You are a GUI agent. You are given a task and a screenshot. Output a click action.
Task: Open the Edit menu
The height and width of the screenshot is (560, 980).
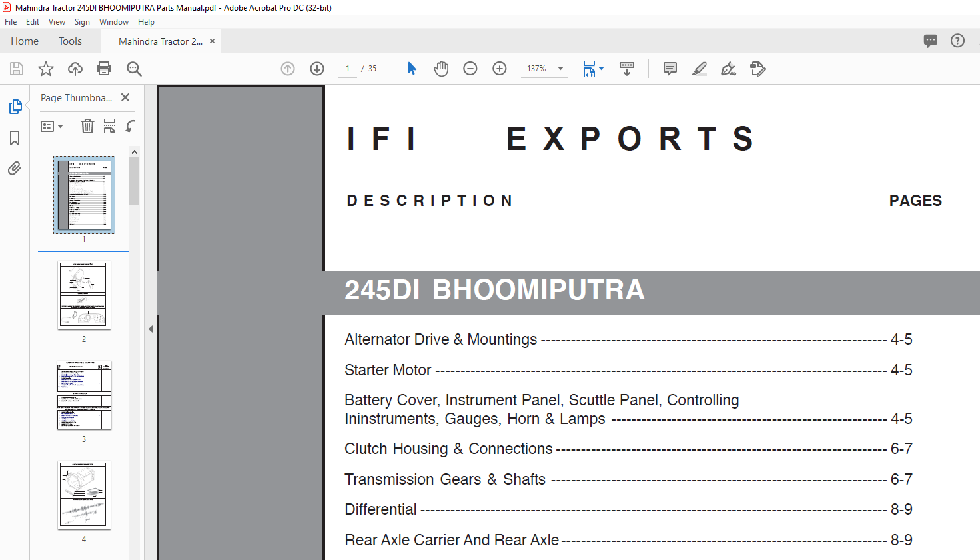(x=33, y=22)
